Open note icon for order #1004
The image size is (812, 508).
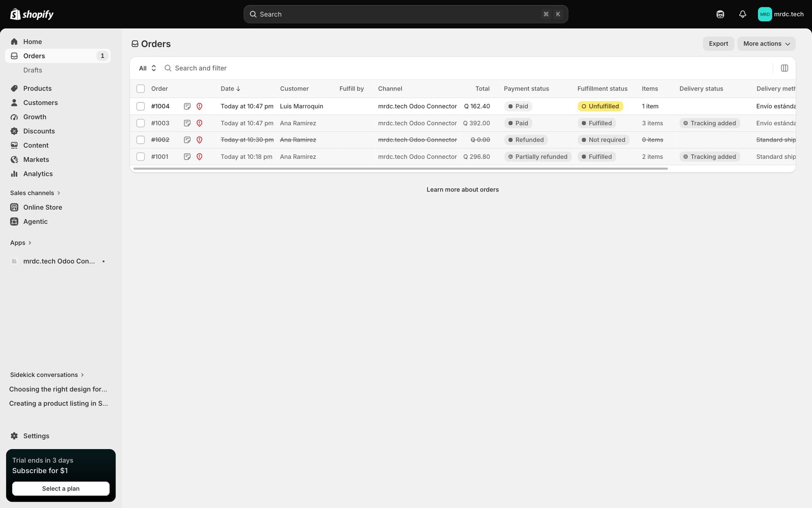pos(187,106)
